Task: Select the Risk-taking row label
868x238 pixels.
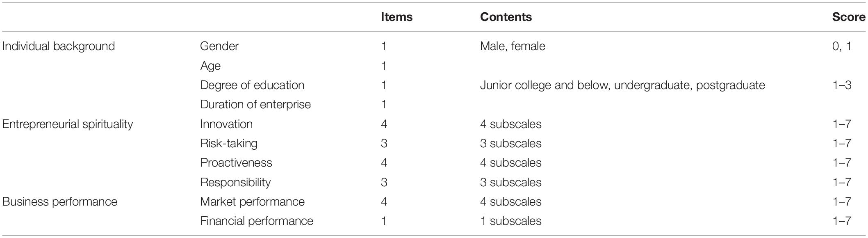Action: click(x=229, y=144)
